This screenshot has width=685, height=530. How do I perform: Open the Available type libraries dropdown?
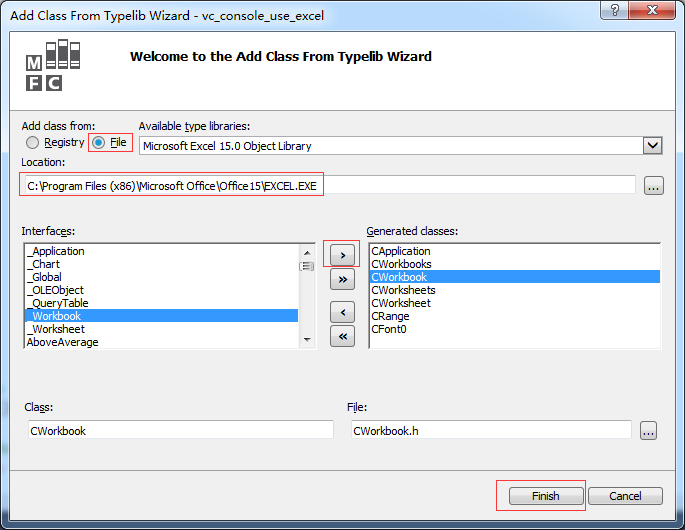pyautogui.click(x=652, y=146)
